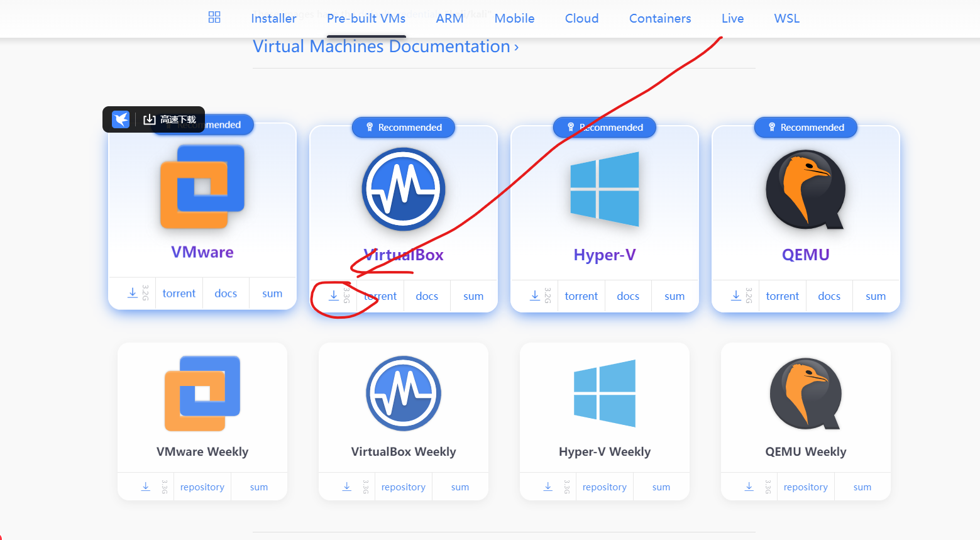Viewport: 980px width, 540px height.
Task: Click the VirtualBox Weekly logo
Action: click(x=404, y=394)
